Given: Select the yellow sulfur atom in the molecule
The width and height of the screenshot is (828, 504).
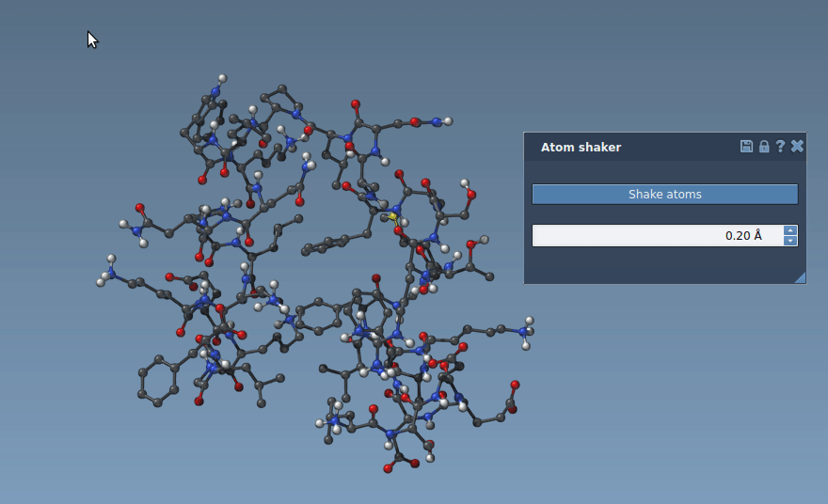Looking at the screenshot, I should [x=393, y=217].
